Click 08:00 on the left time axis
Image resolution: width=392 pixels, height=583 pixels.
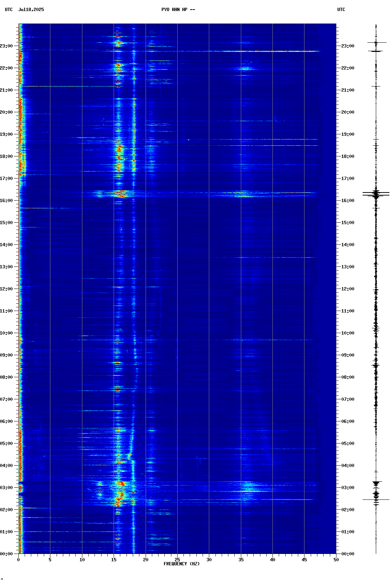click(7, 377)
